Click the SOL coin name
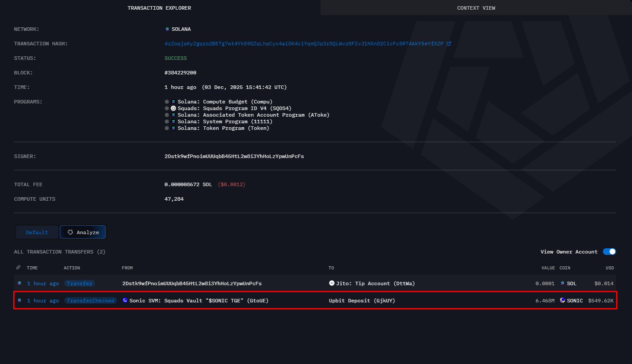Viewport: 632px width, 364px height. click(x=572, y=283)
